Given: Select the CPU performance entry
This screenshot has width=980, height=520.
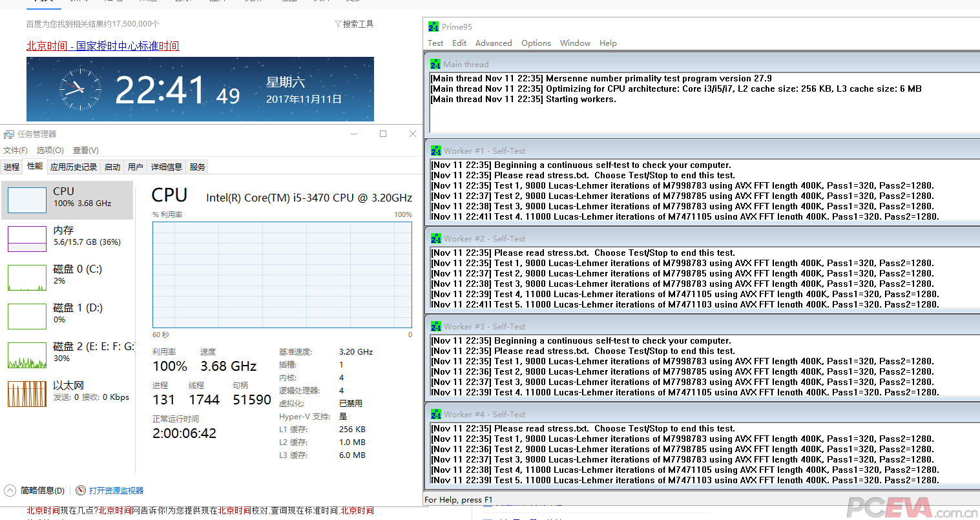Looking at the screenshot, I should (68, 200).
